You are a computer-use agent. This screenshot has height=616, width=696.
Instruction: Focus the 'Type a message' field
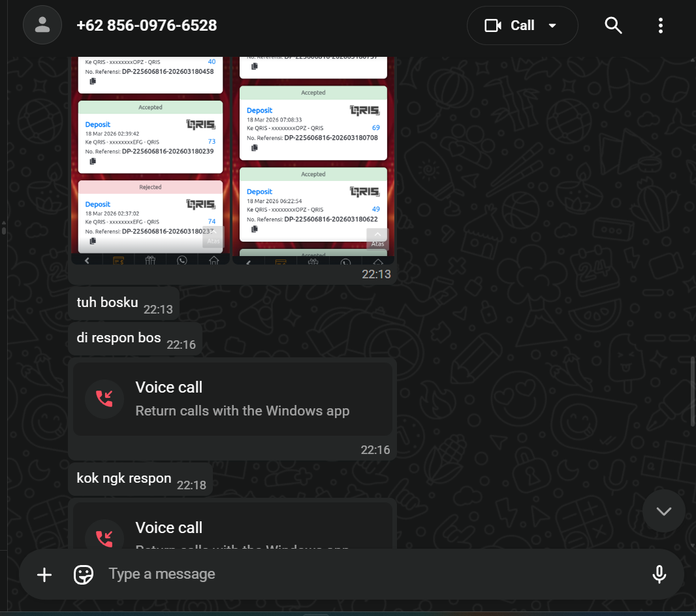click(373, 574)
